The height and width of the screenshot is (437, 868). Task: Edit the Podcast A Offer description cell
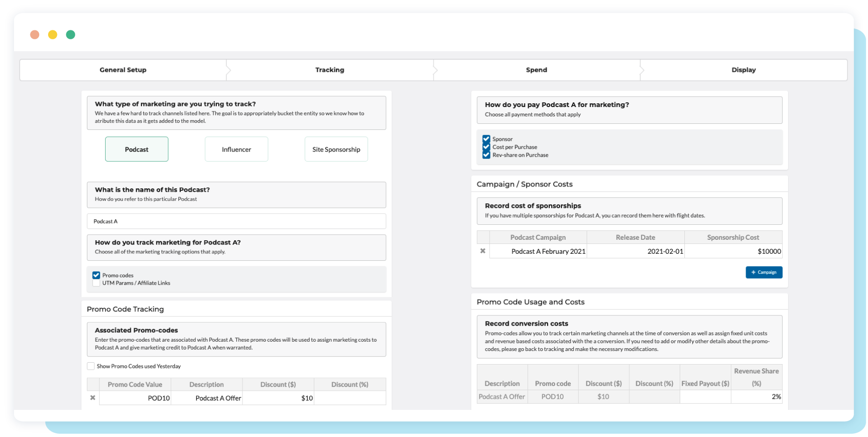point(206,398)
